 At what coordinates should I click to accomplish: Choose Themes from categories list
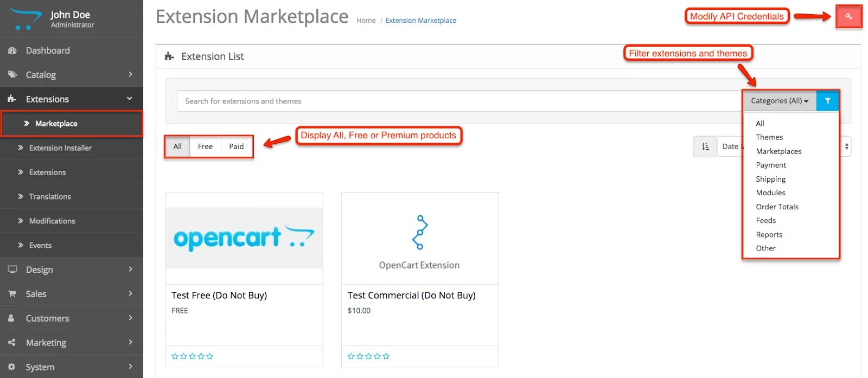[x=769, y=137]
